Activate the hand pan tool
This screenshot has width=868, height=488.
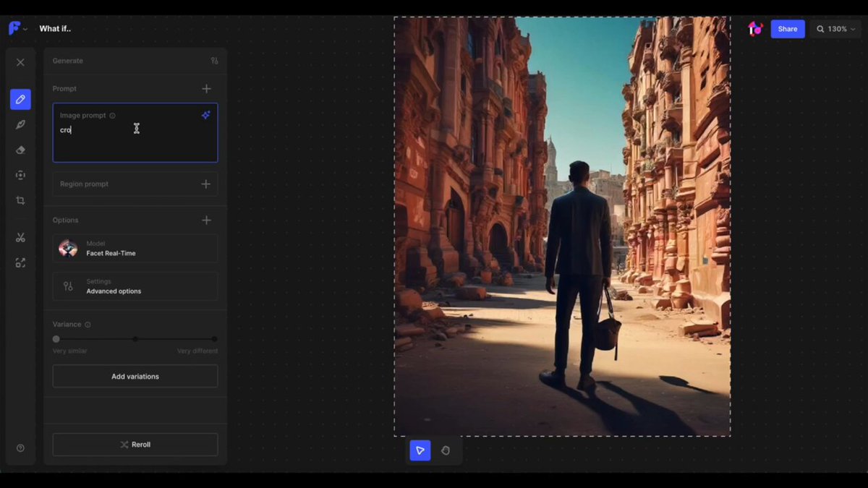point(446,450)
